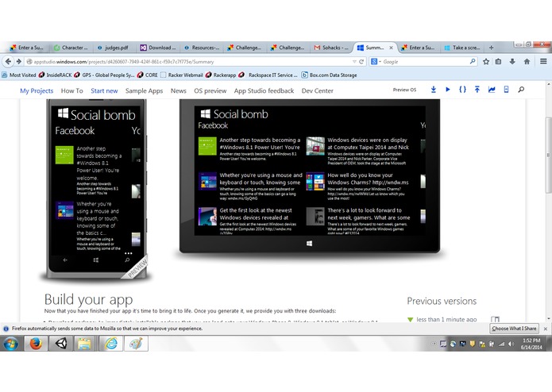This screenshot has width=552, height=392.
Task: Open Firefox downloads arrow icon
Action: [512, 62]
